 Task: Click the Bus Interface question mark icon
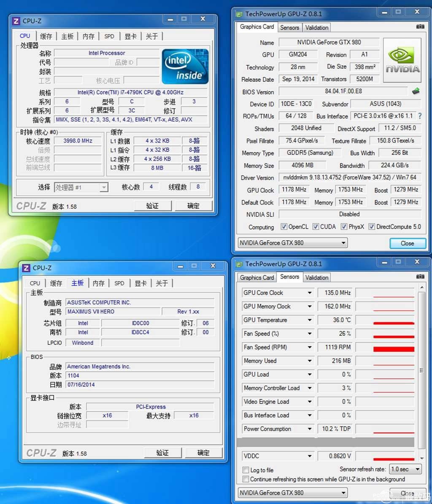420,116
